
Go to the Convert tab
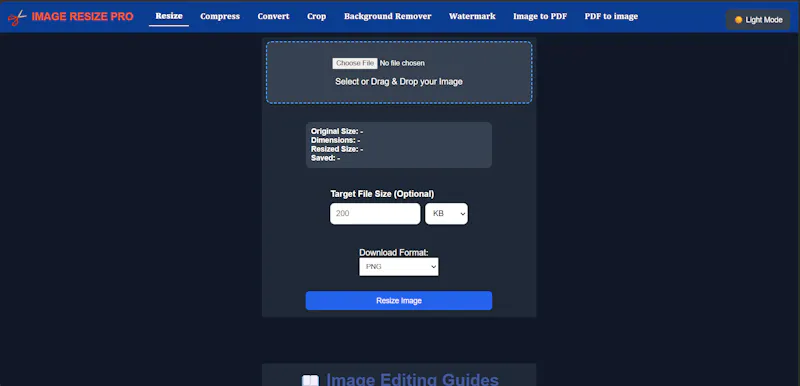tap(273, 16)
